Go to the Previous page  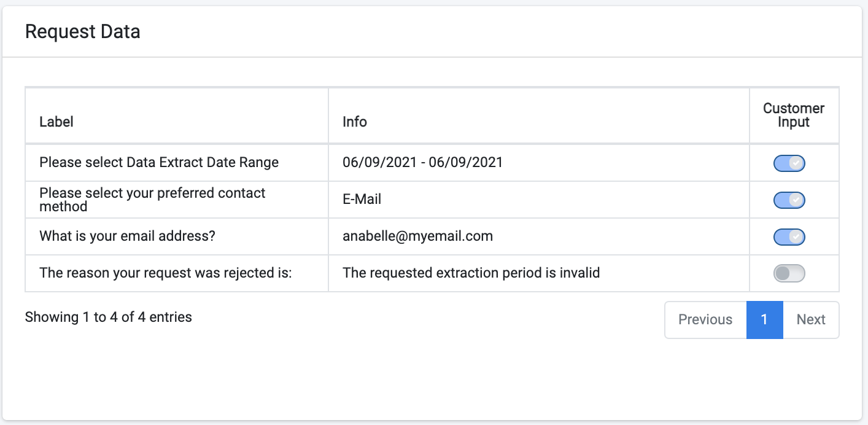pyautogui.click(x=705, y=319)
